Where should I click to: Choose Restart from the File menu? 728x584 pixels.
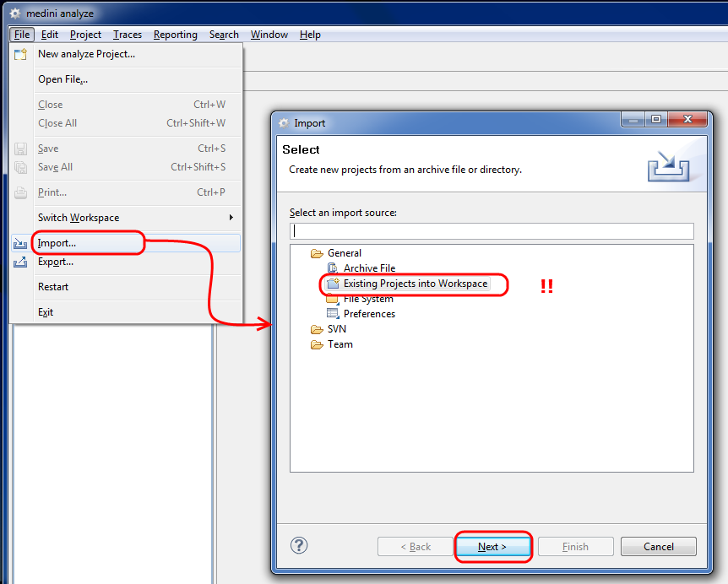click(125, 287)
